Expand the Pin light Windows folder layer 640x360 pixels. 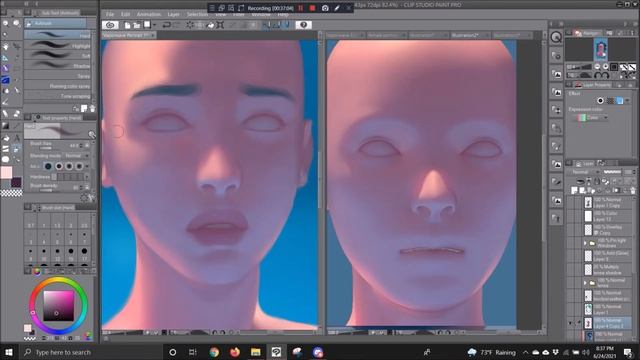[585, 243]
